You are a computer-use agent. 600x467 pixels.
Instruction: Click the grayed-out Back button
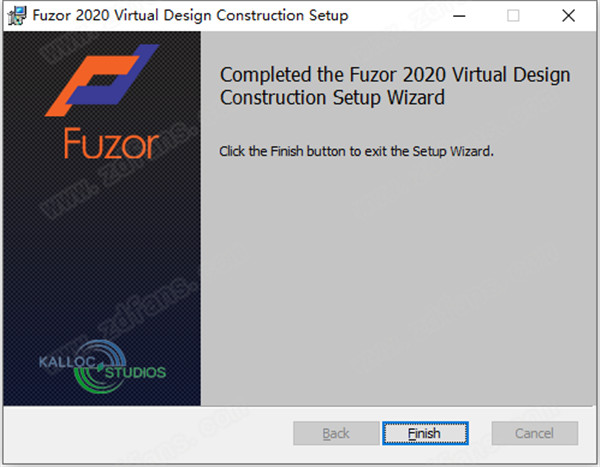336,433
